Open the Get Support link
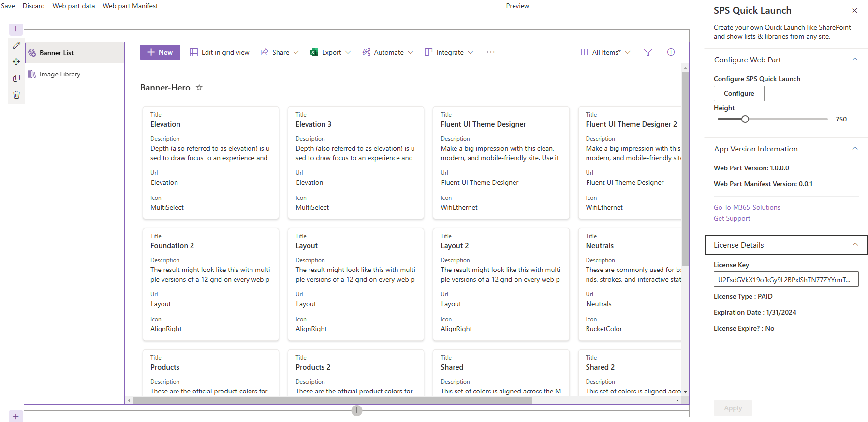The height and width of the screenshot is (422, 868). [732, 218]
